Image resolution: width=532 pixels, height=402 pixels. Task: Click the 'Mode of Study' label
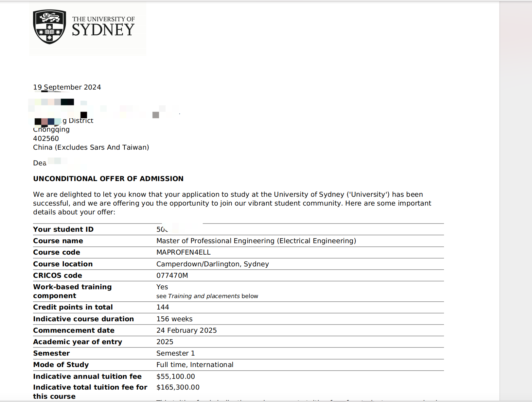[61, 365]
